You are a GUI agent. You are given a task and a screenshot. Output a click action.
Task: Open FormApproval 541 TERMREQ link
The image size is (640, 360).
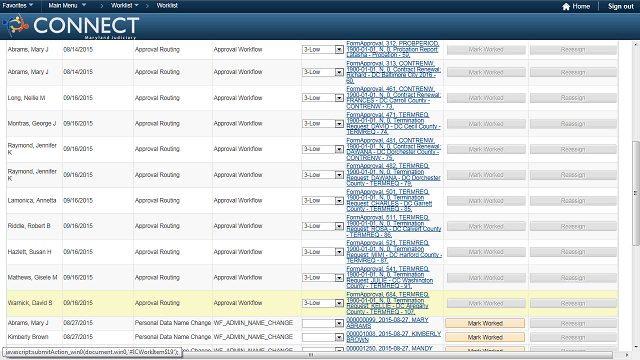point(389,278)
